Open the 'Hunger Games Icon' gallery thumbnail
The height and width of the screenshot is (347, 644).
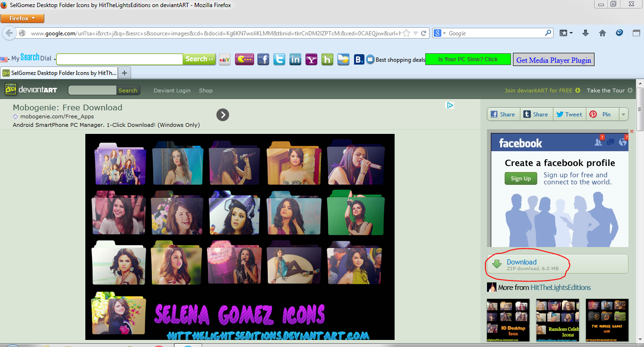click(607, 320)
